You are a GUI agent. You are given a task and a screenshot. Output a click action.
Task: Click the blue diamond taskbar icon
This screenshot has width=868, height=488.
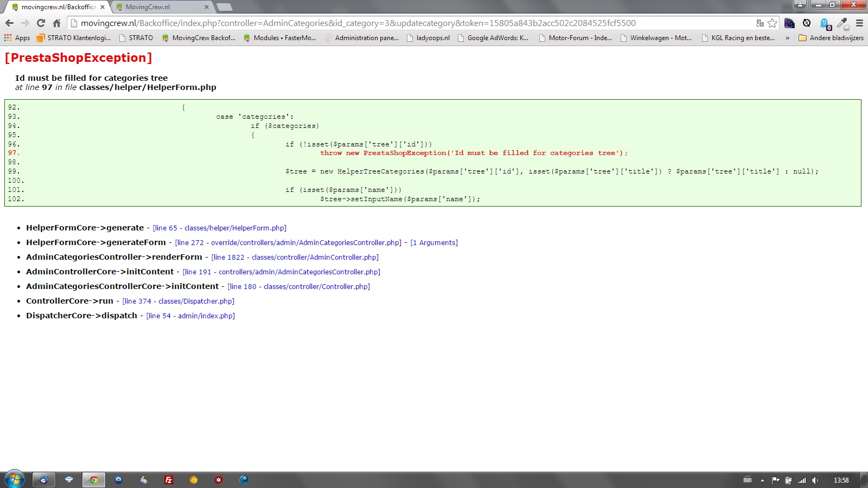pyautogui.click(x=69, y=480)
